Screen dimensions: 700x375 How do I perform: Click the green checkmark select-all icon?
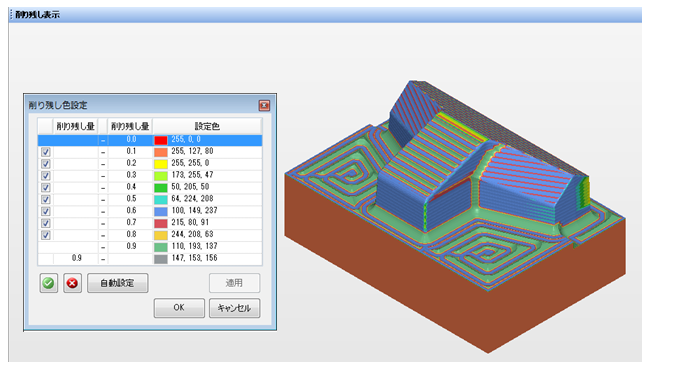tap(49, 283)
